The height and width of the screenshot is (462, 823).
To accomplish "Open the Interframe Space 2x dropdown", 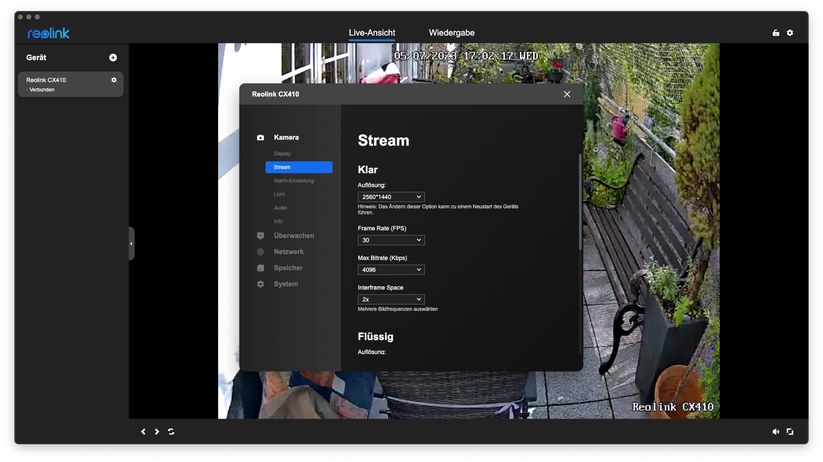I will pos(391,299).
